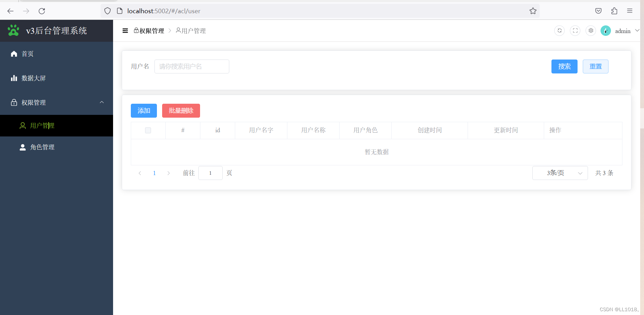Open 数据大屏 in the sidebar
Image resolution: width=644 pixels, height=315 pixels.
[56, 78]
